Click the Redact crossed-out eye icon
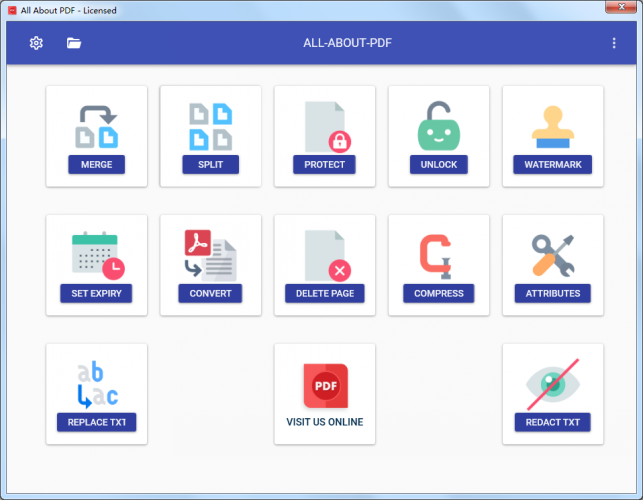The image size is (643, 500). pos(553,384)
